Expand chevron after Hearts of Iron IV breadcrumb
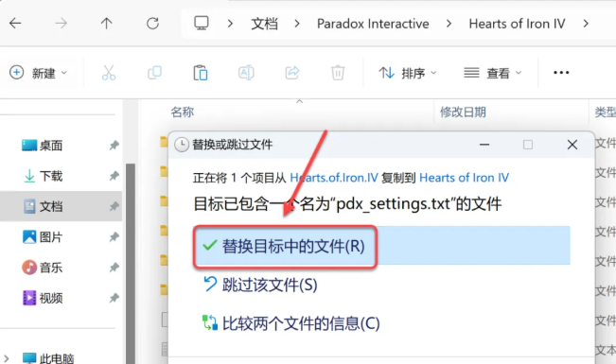 tap(586, 24)
